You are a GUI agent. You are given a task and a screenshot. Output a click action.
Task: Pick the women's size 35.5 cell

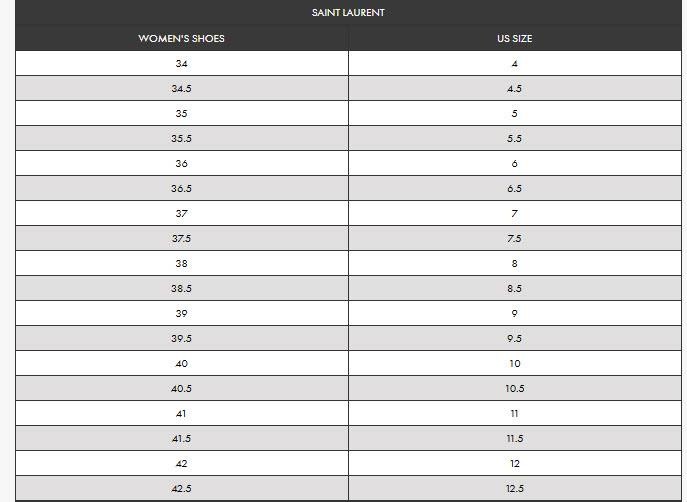click(x=181, y=139)
